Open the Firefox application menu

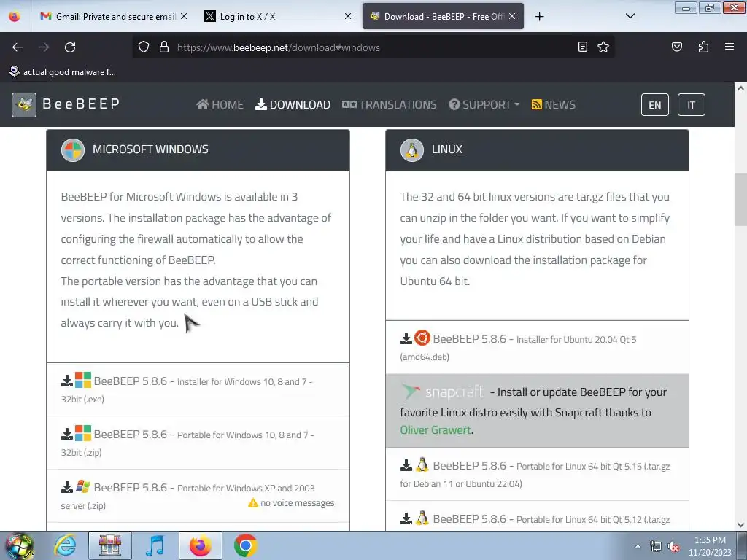[x=729, y=47]
